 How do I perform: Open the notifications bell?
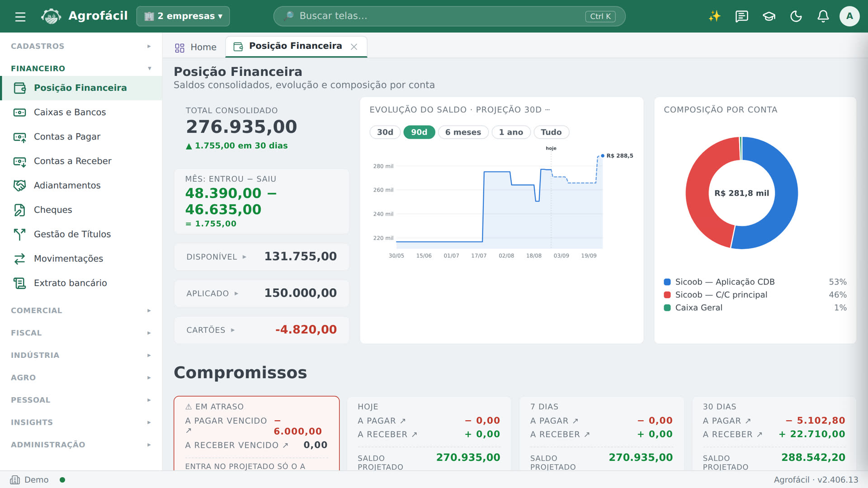point(823,16)
